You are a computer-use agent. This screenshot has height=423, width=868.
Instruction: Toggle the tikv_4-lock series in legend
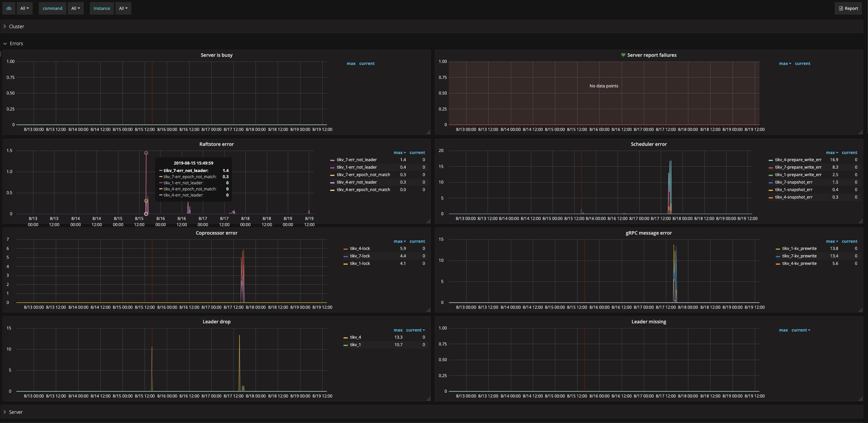tap(360, 249)
